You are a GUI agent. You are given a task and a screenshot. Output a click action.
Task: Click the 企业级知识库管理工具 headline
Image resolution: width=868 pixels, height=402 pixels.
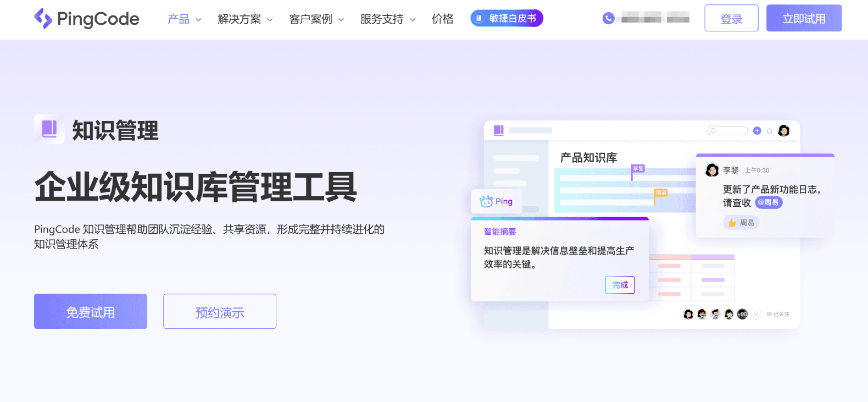(196, 187)
